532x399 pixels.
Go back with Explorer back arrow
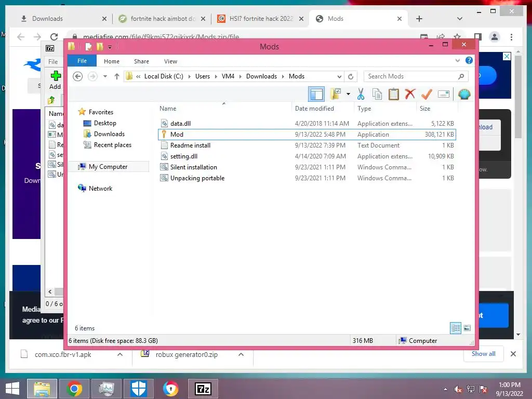(78, 76)
